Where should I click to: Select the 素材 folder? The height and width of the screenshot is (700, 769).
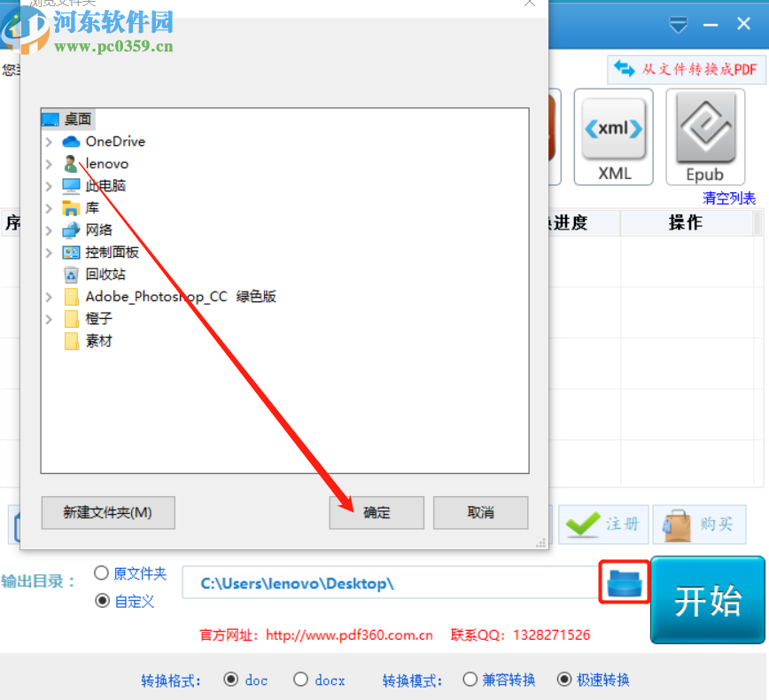click(x=98, y=341)
